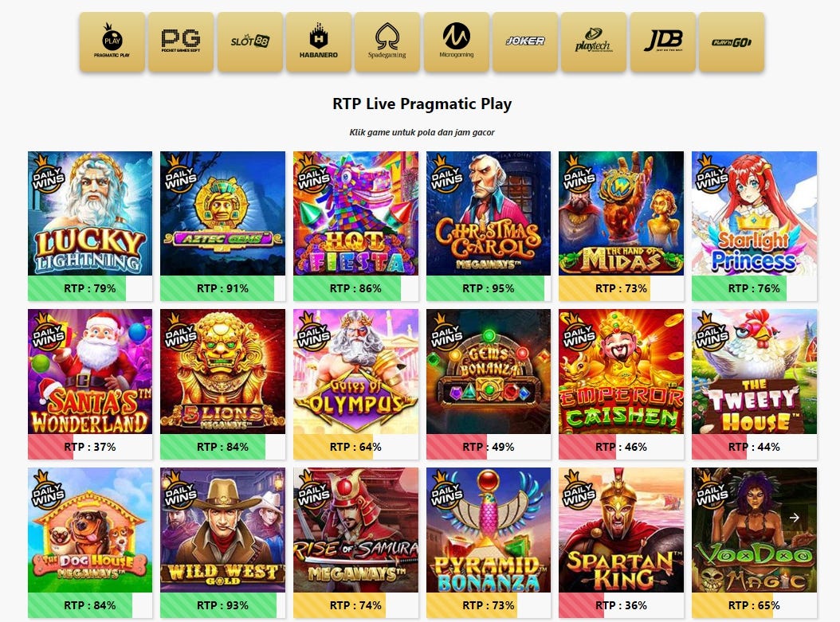The width and height of the screenshot is (840, 622).
Task: Open Gates of Olympus game thumbnail
Action: pos(355,371)
